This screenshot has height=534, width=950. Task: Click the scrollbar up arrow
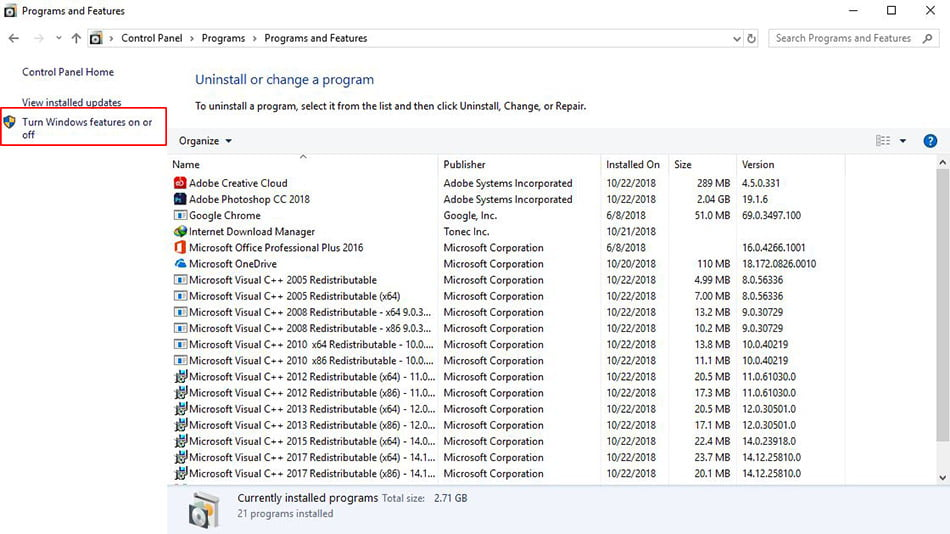(942, 162)
